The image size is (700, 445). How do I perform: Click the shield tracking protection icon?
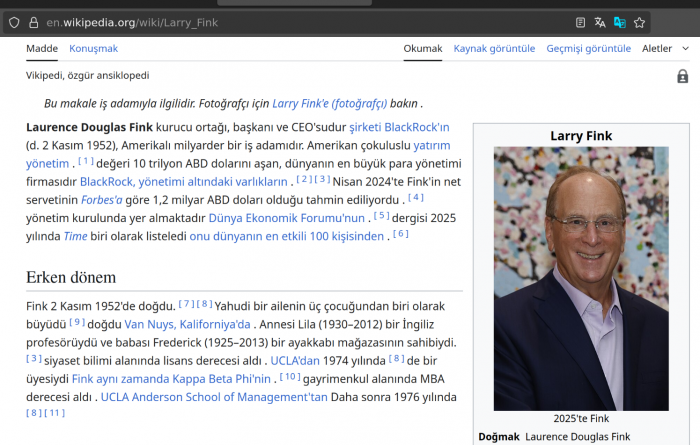(x=14, y=23)
